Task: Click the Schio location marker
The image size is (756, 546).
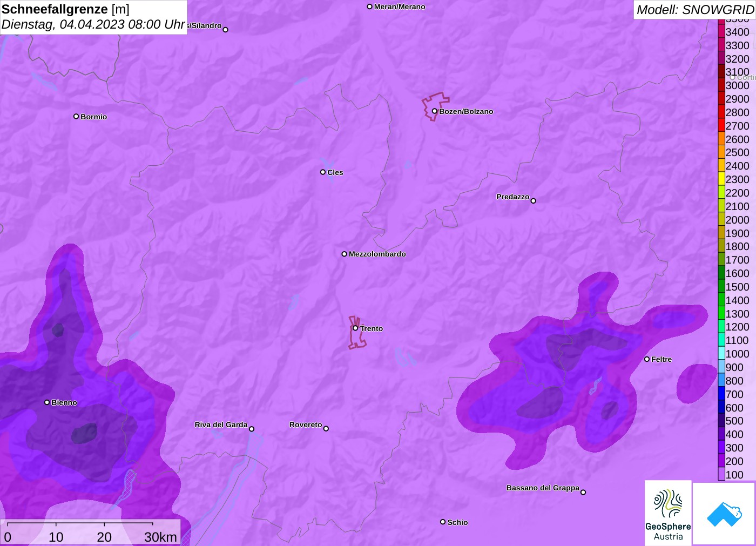Action: (x=443, y=522)
